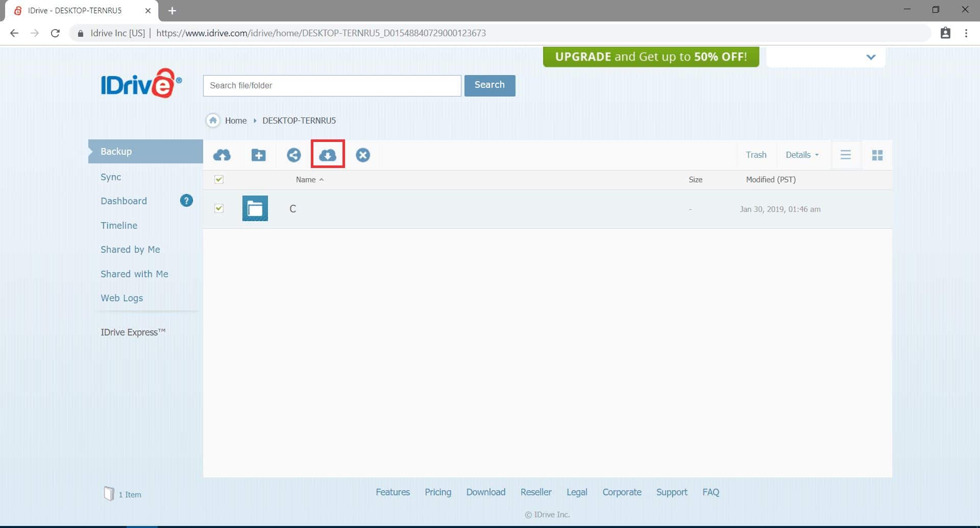This screenshot has height=528, width=980.
Task: Open Sync in the sidebar
Action: tap(111, 177)
